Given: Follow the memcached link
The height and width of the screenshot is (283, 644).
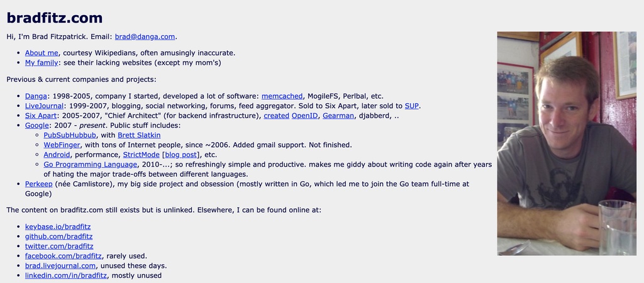Looking at the screenshot, I should 282,96.
